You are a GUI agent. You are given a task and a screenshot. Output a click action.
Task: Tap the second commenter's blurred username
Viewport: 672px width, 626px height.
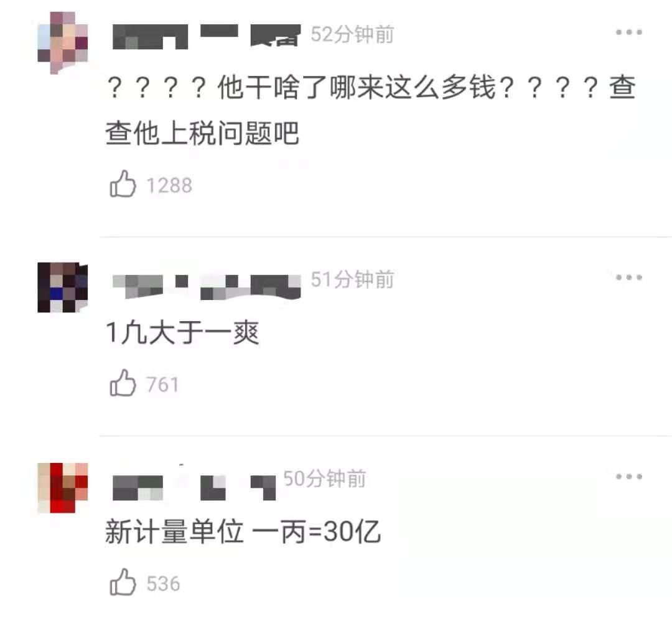207,287
